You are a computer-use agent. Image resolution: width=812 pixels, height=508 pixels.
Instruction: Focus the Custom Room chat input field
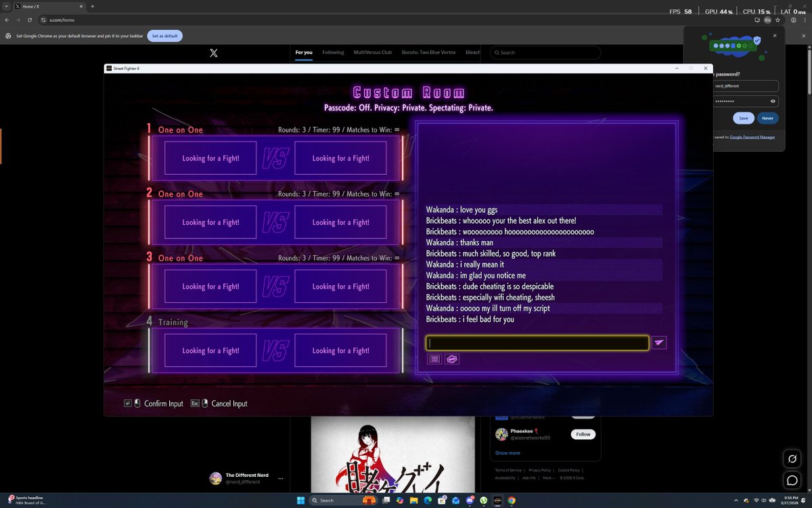[x=537, y=343]
